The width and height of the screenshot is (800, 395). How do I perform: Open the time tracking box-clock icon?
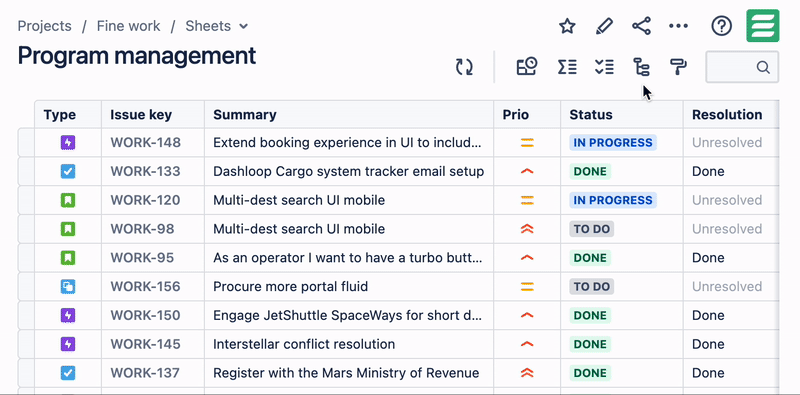pyautogui.click(x=527, y=67)
